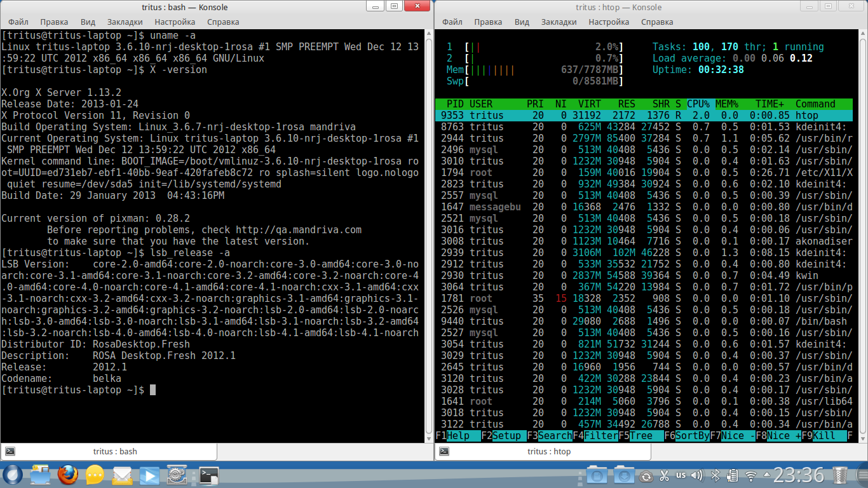
Task: Select /etc/X11/X process row PID 1794
Action: pyautogui.click(x=644, y=173)
